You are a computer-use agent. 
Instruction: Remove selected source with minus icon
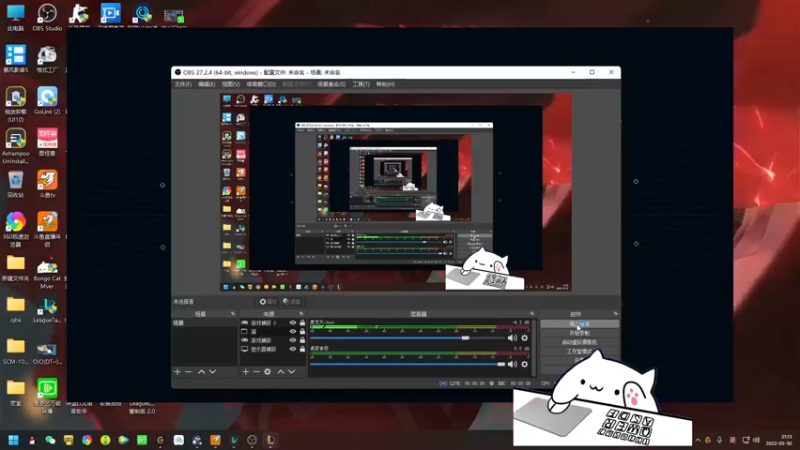pyautogui.click(x=256, y=371)
